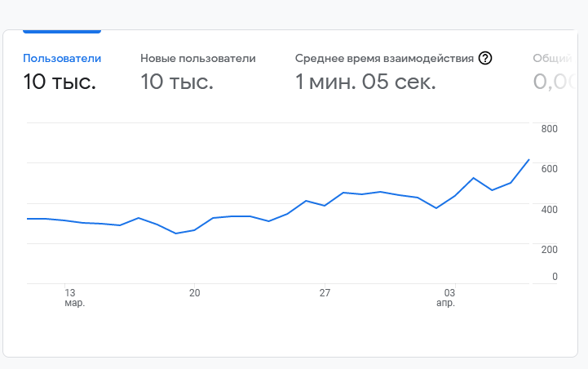Click the 600 label on the y-axis

549,169
